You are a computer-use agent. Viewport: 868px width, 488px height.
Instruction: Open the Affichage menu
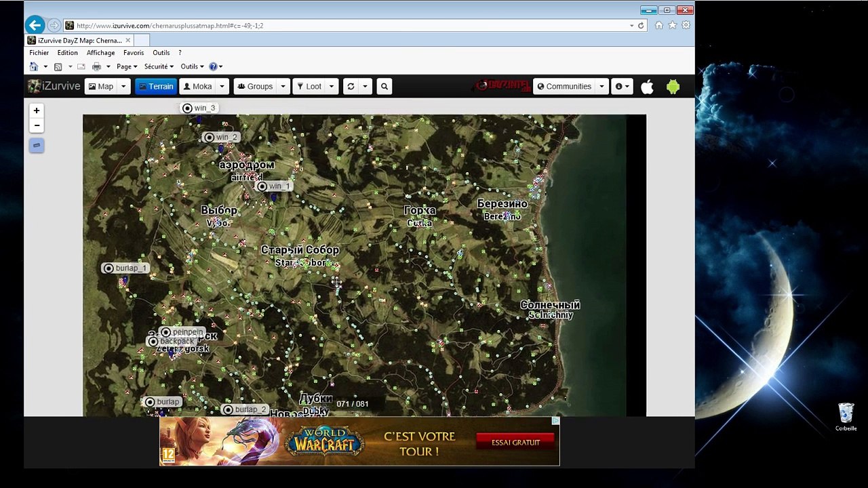click(100, 52)
